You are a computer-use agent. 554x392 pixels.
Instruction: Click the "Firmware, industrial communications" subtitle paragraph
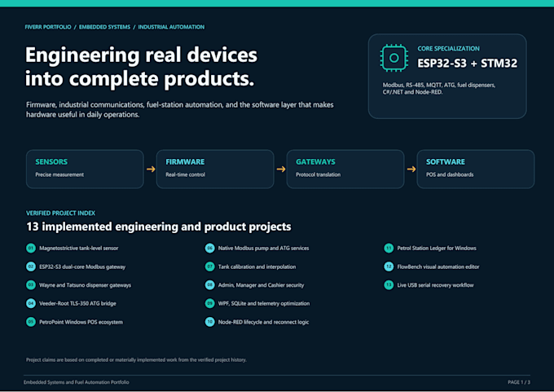pos(180,109)
